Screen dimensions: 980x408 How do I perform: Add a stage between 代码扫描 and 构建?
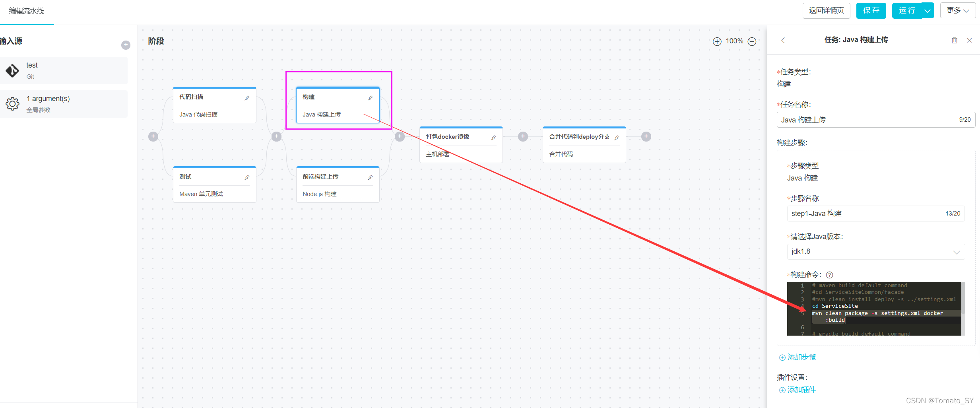(276, 136)
